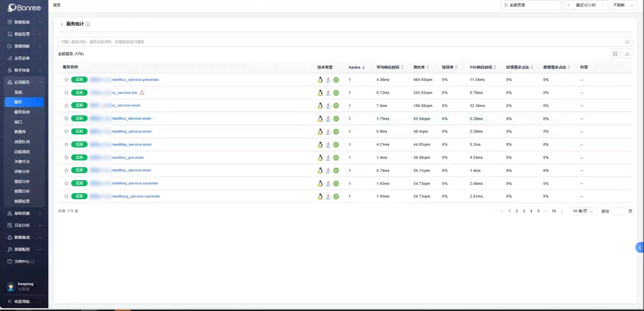Click the haopeng user avatar
The width and height of the screenshot is (644, 311).
(11, 286)
